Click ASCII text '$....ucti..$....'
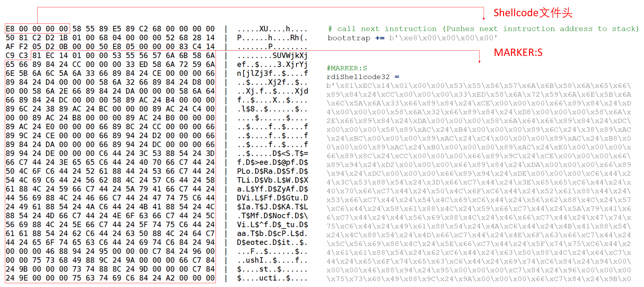The height and width of the screenshot is (287, 644). click(x=272, y=278)
